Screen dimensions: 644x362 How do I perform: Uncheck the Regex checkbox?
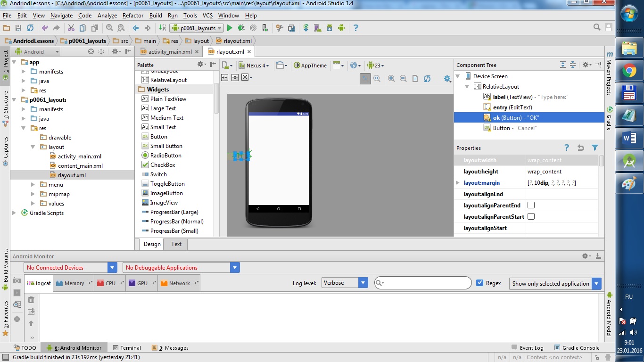tap(480, 283)
